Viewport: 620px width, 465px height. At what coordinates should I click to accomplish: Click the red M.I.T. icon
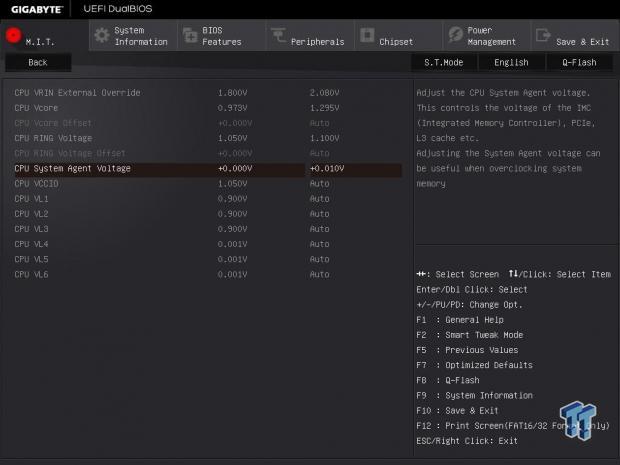click(14, 35)
